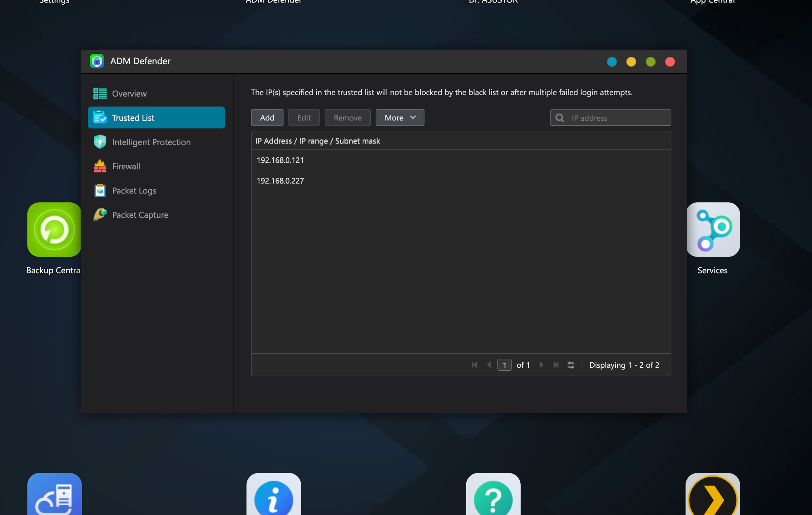Open the blue server desktop icon
812x515 pixels.
[x=55, y=494]
